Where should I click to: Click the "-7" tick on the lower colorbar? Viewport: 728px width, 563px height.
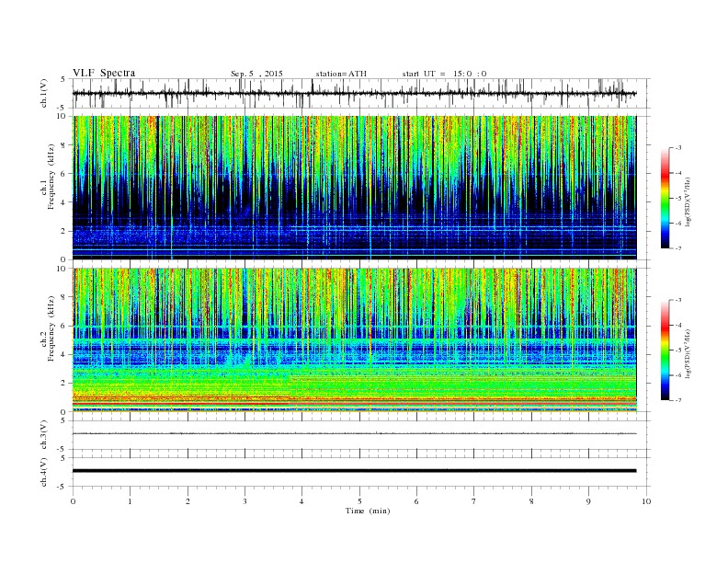pyautogui.click(x=677, y=400)
